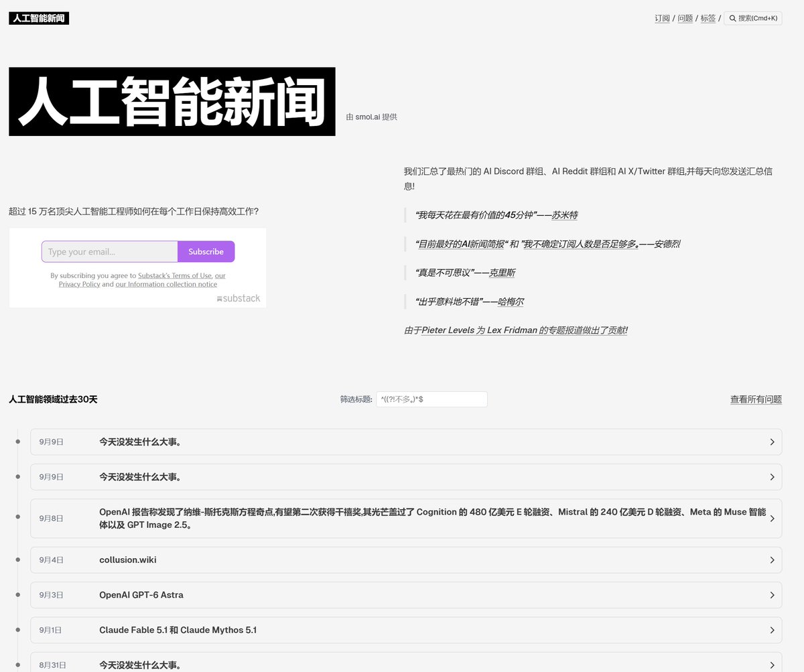Open the Pieter Levels 为 Lex Fridman link
The width and height of the screenshot is (804, 672).
pos(524,330)
